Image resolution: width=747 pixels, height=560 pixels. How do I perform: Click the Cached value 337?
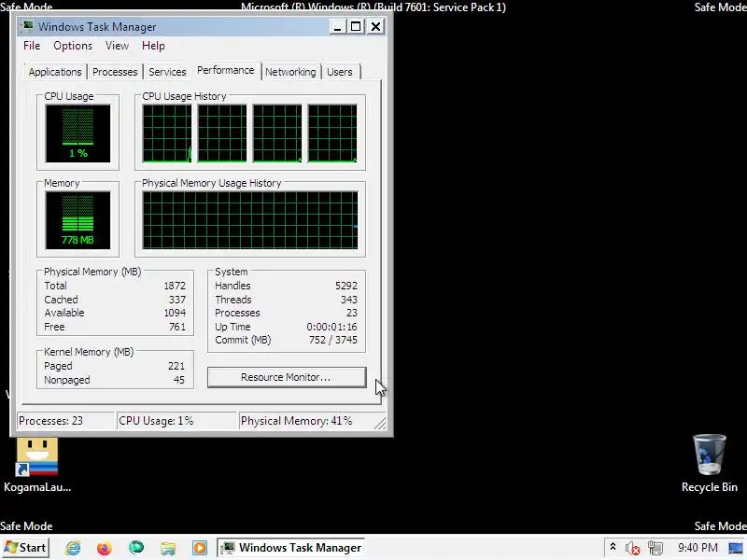pyautogui.click(x=177, y=300)
